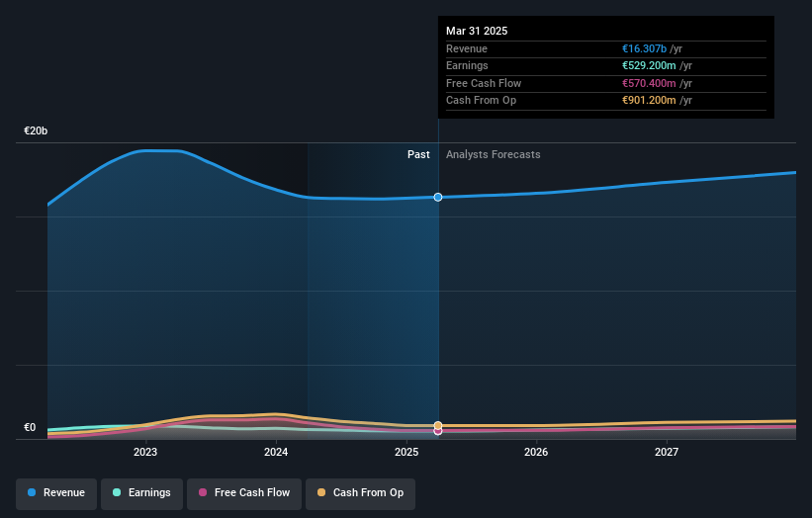This screenshot has width=812, height=518.
Task: Toggle the Revenue legend series
Action: click(x=56, y=493)
